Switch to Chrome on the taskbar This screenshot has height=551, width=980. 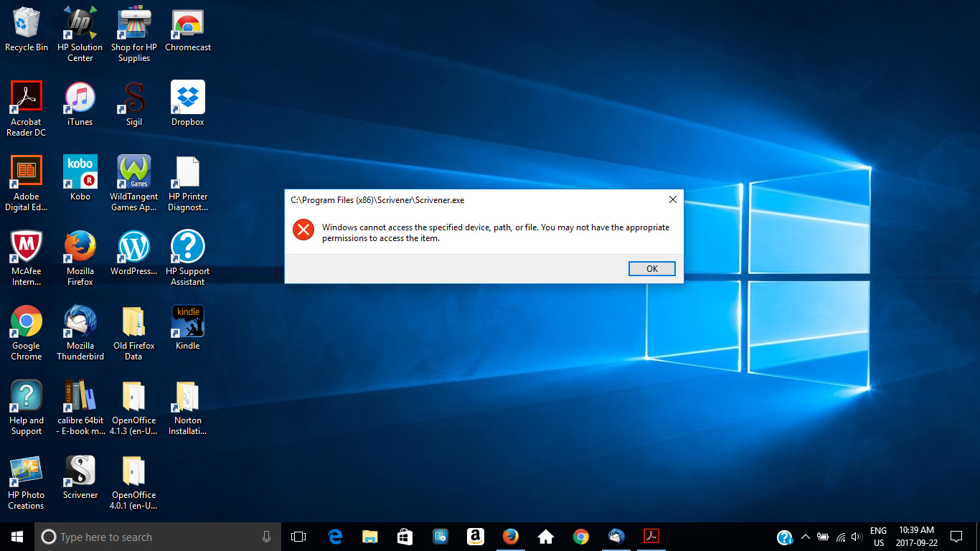(x=580, y=537)
